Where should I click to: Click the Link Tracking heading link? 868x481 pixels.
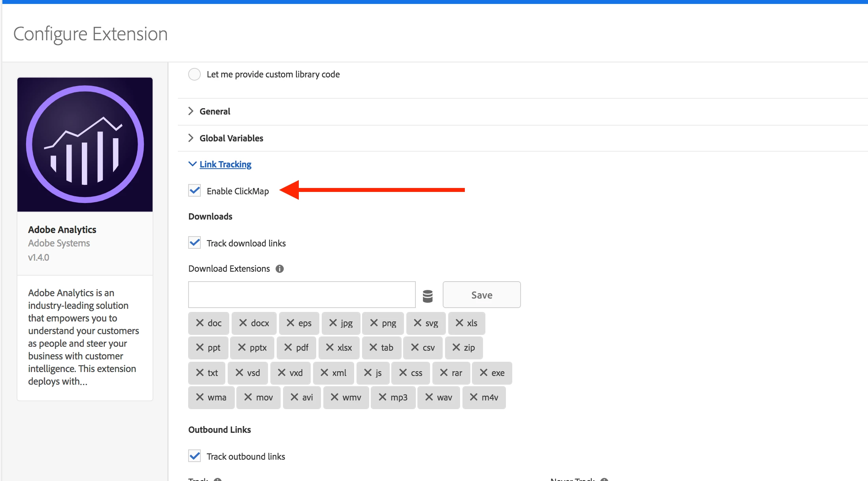225,164
